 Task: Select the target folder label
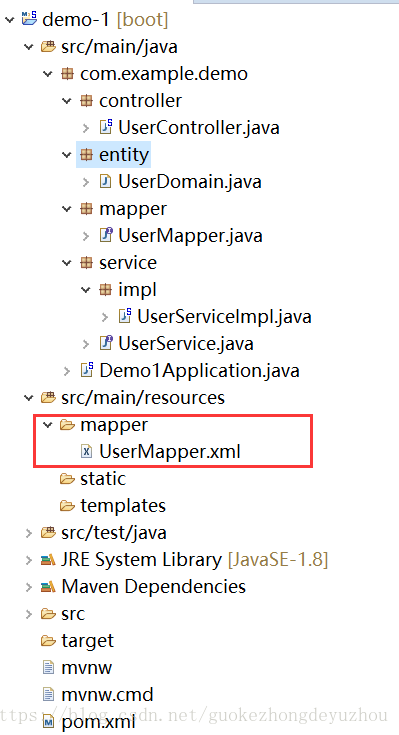click(87, 641)
